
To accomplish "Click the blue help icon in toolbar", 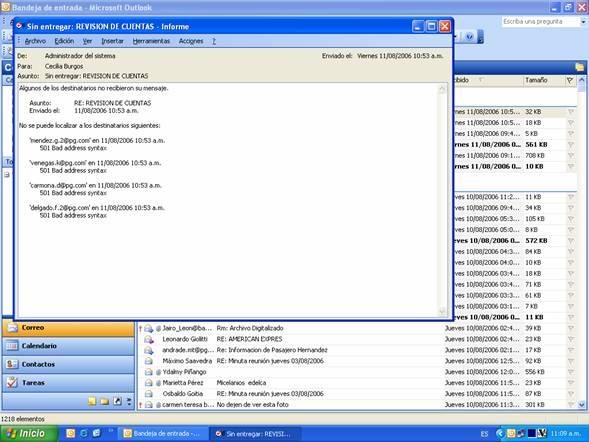I will coord(469,37).
